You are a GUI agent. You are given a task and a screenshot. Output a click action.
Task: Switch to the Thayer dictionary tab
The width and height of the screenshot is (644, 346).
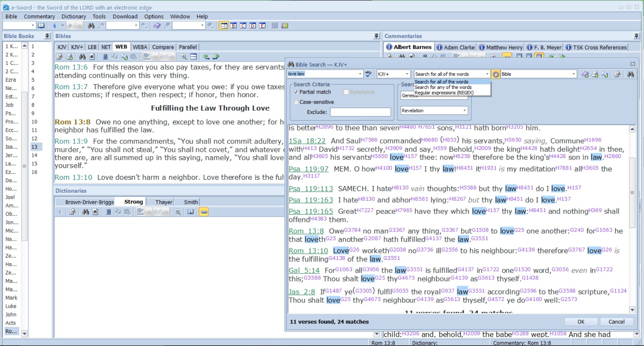(x=164, y=202)
